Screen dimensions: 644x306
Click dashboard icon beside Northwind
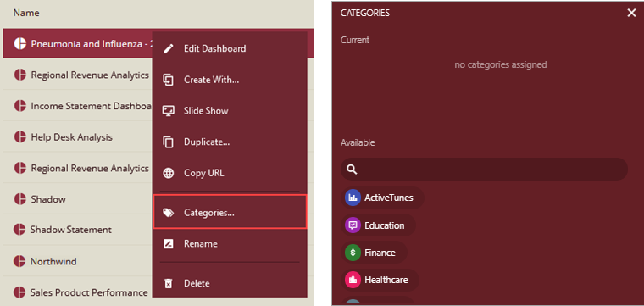click(19, 261)
